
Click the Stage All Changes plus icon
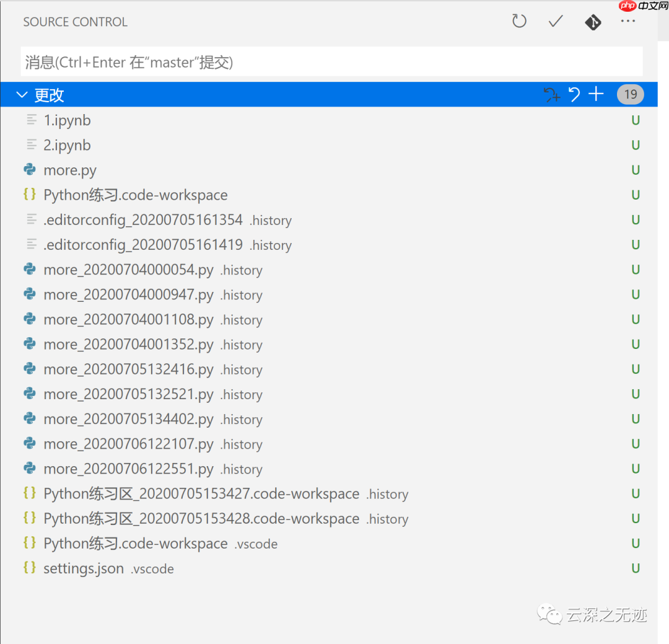(x=595, y=94)
